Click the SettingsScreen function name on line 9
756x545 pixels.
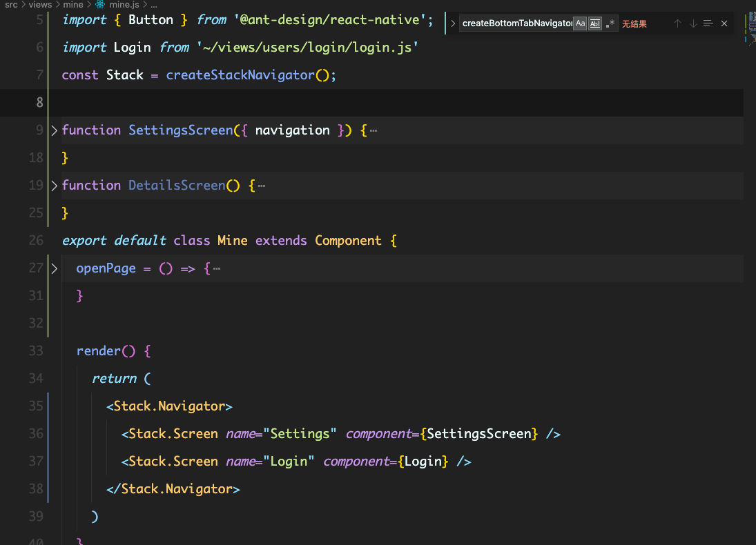point(180,130)
